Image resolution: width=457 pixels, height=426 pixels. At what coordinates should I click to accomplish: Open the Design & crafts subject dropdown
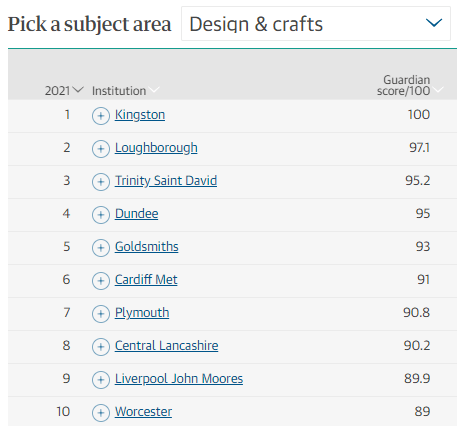316,24
